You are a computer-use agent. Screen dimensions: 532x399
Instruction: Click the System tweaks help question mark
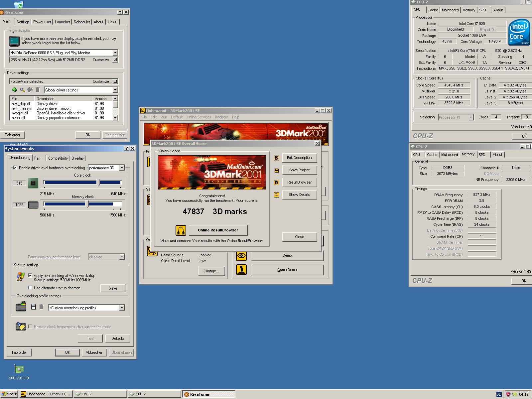point(127,149)
